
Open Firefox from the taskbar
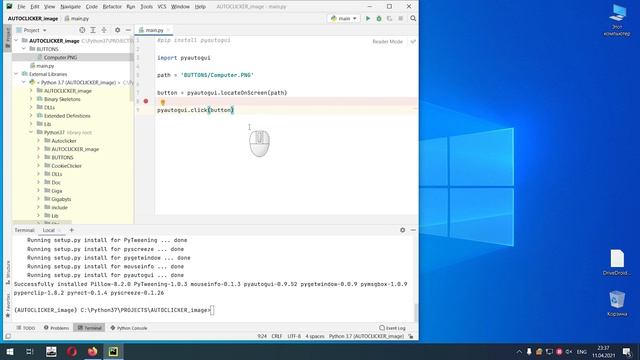(x=93, y=351)
